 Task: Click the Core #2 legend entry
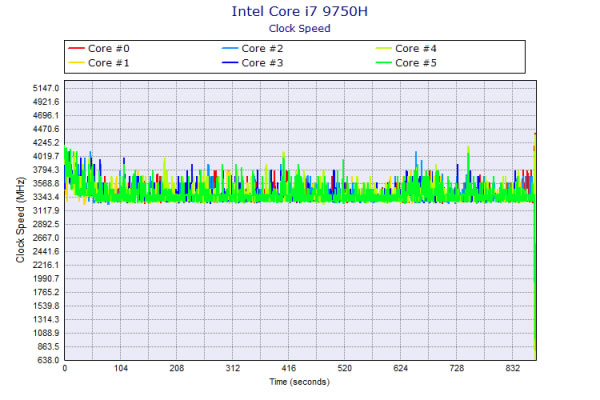(253, 49)
